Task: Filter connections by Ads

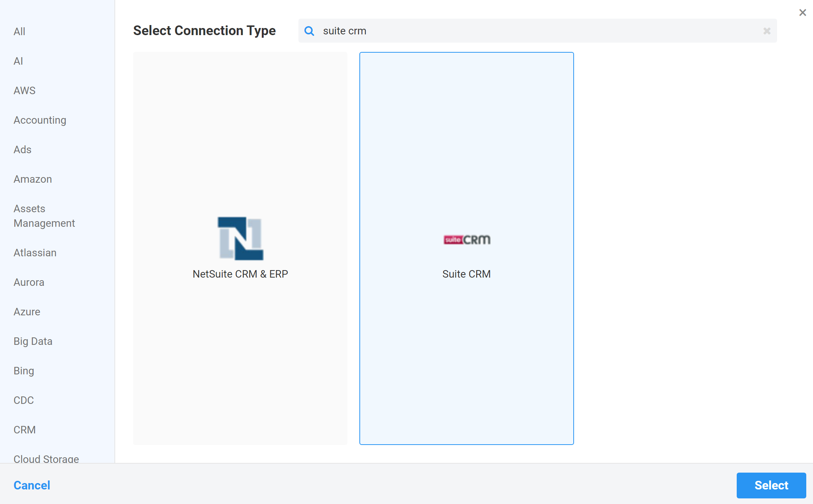Action: click(x=22, y=149)
